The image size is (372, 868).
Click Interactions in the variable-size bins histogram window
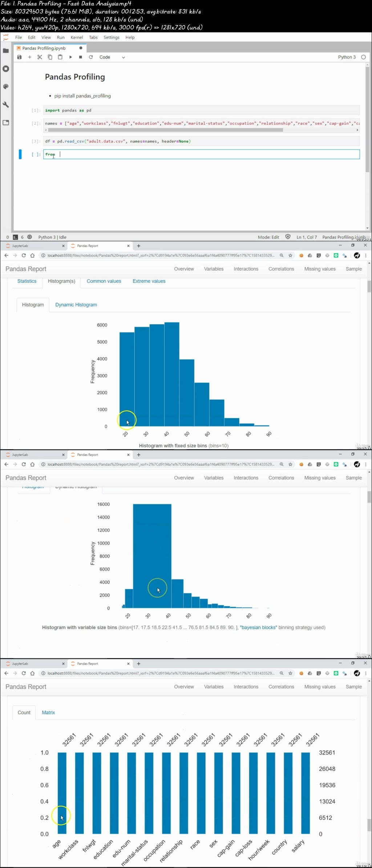coord(246,478)
